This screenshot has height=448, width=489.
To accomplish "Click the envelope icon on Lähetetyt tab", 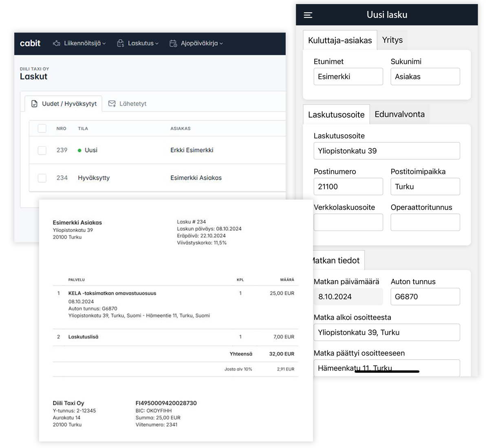I will (x=112, y=104).
